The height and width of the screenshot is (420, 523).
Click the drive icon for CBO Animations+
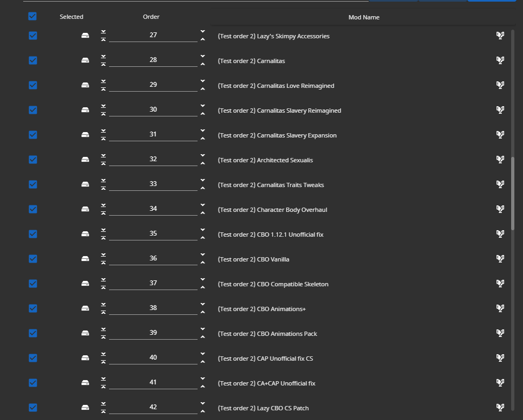tap(85, 308)
